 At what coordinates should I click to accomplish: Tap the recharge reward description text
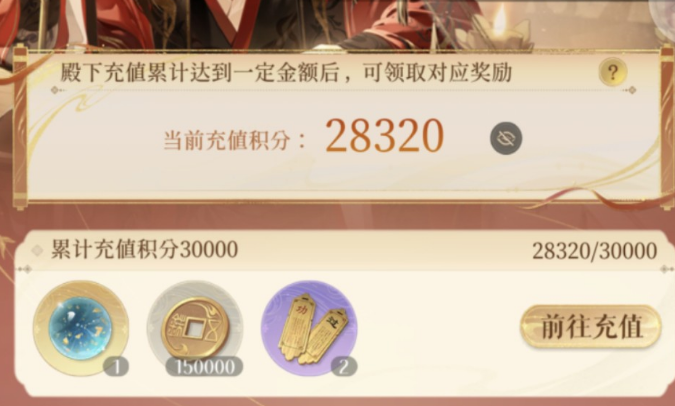286,72
